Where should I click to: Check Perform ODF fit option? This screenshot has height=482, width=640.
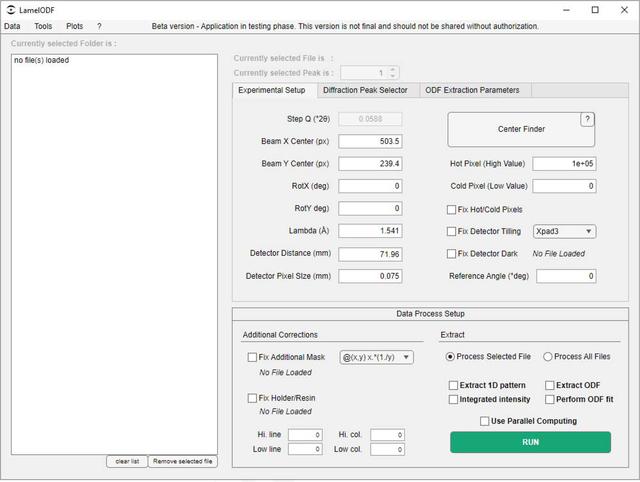coord(550,399)
